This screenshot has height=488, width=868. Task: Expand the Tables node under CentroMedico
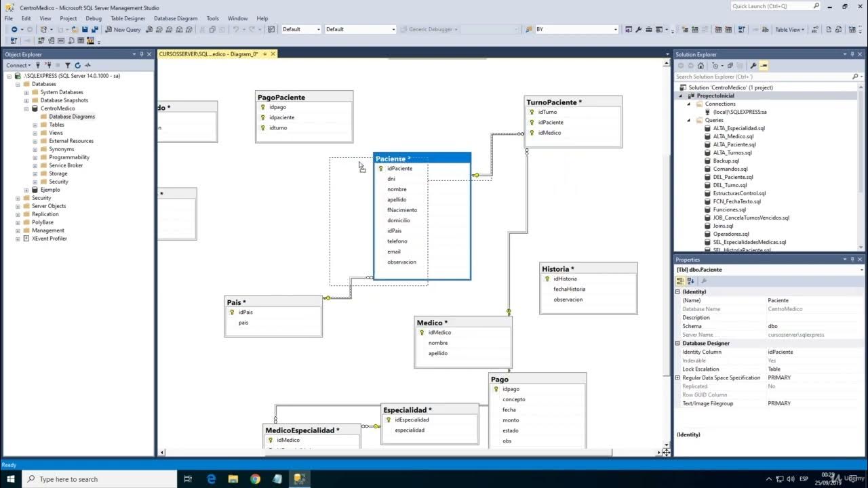pyautogui.click(x=35, y=125)
